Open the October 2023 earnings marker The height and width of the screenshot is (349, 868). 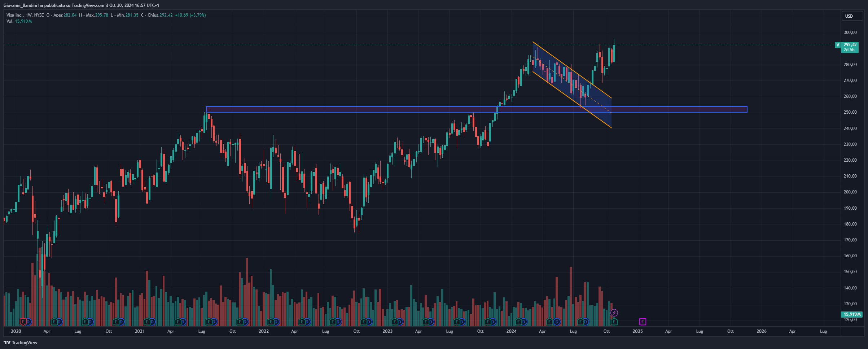point(488,322)
